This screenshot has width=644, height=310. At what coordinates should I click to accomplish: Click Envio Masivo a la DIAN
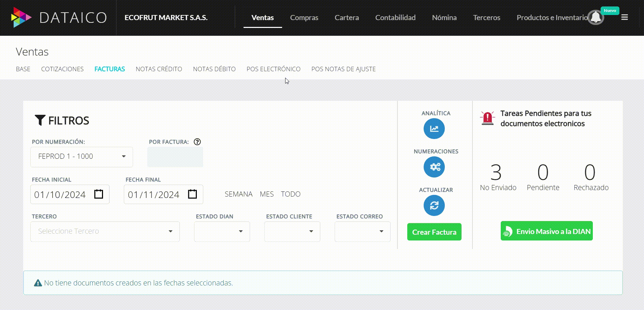click(546, 231)
